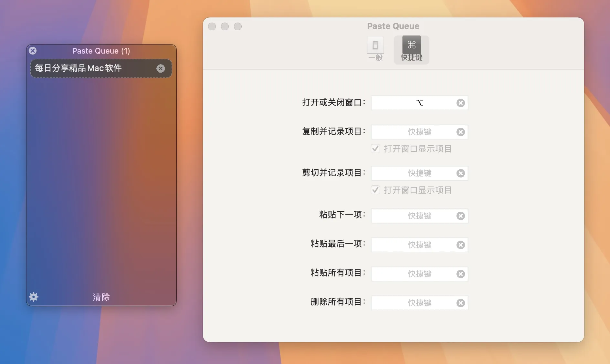Open settings via gear icon in queue panel
The width and height of the screenshot is (610, 364).
point(34,297)
